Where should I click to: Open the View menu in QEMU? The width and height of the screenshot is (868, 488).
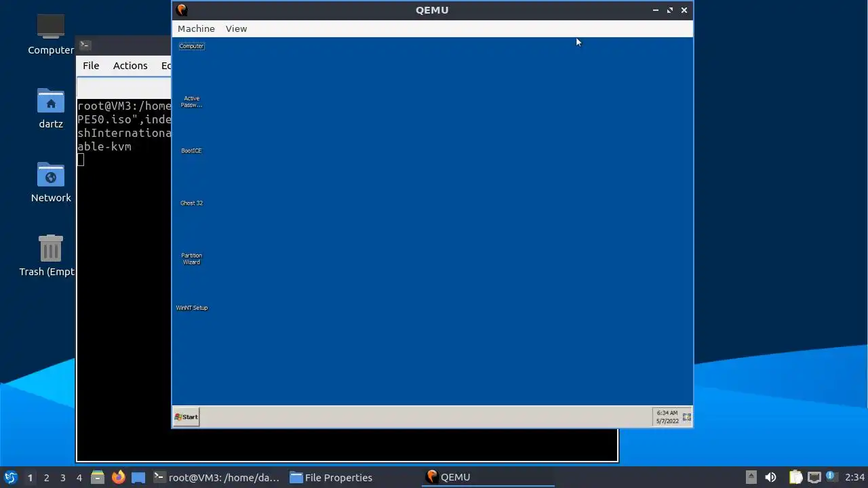(236, 28)
